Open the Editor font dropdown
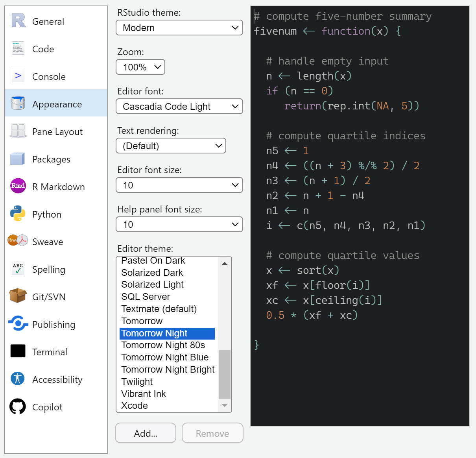This screenshot has height=458, width=476. 179,107
